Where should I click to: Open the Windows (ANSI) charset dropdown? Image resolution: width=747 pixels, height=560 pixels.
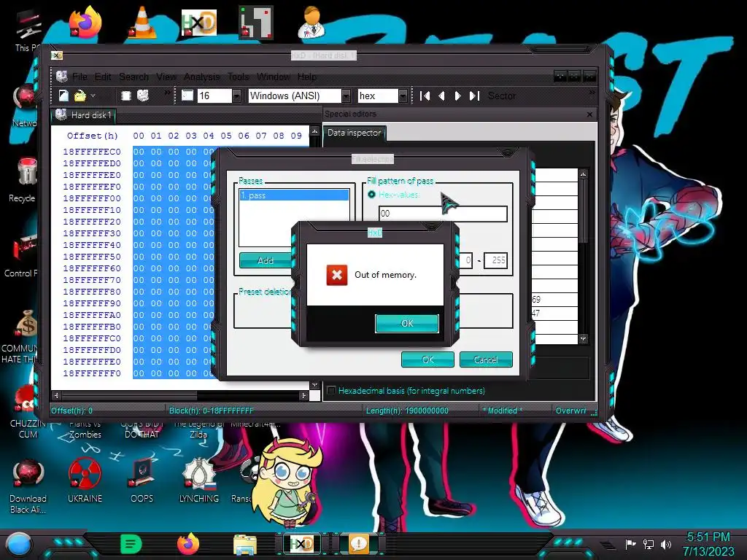point(347,96)
